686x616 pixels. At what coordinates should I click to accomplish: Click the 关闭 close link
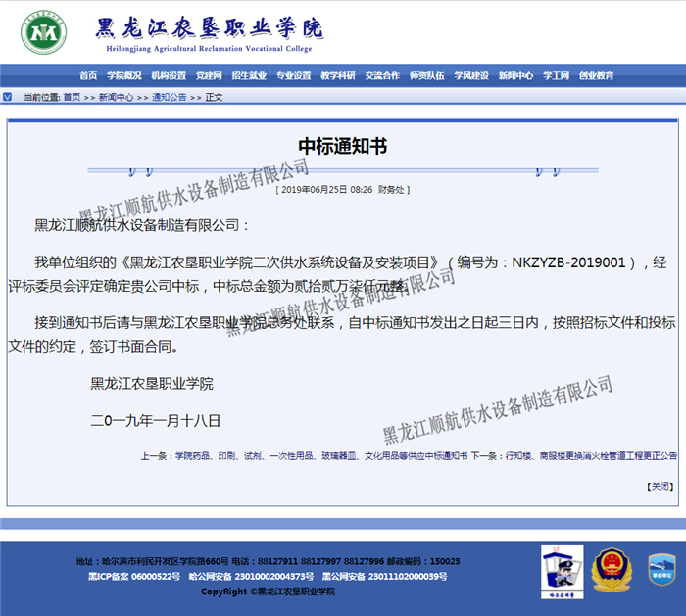pos(660,486)
